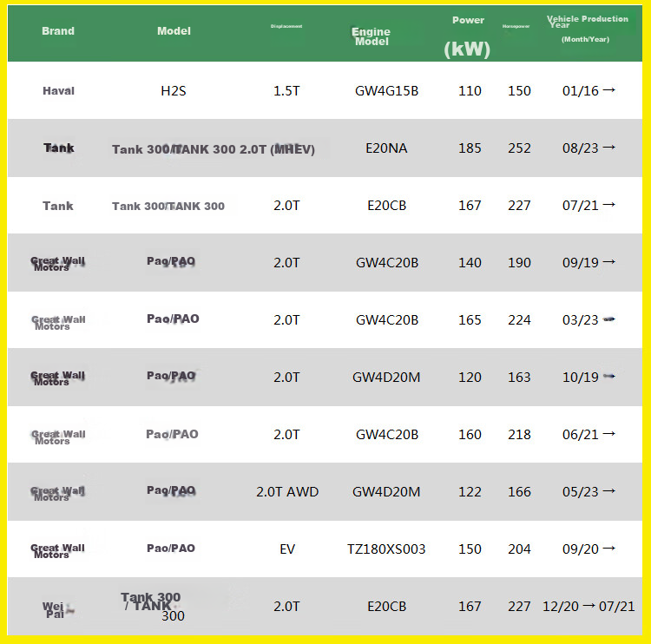Click the arrow after production date 01/16
Image resolution: width=651 pixels, height=644 pixels.
point(609,90)
